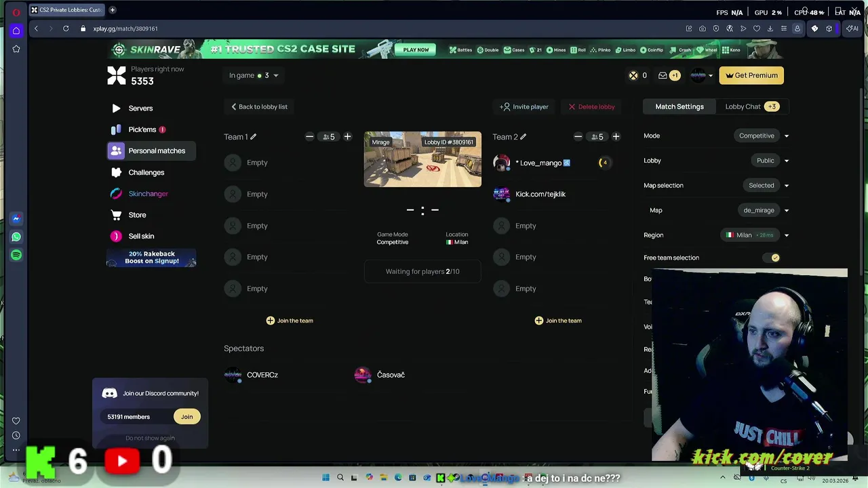Click Skinrave Coinflip game link

click(652, 49)
